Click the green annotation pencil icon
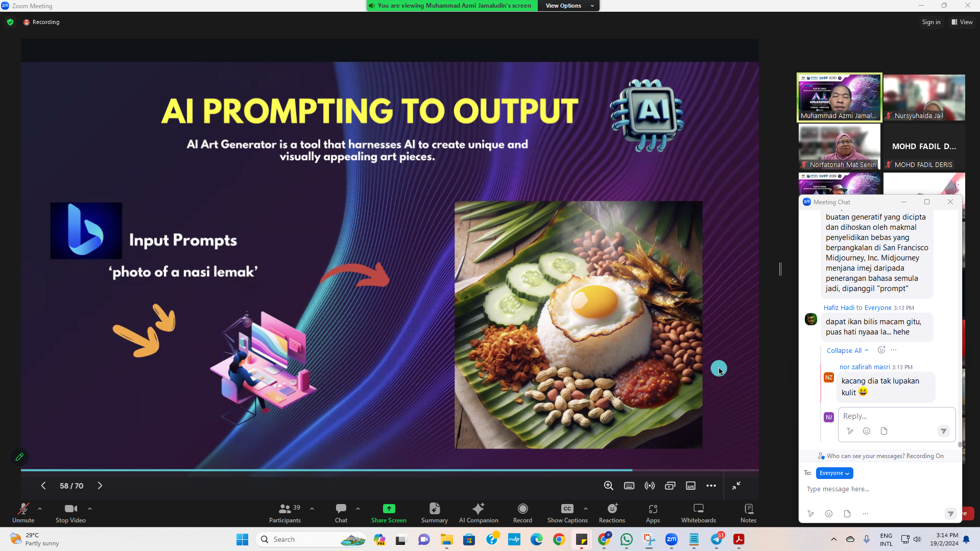The height and width of the screenshot is (551, 980). [x=19, y=457]
